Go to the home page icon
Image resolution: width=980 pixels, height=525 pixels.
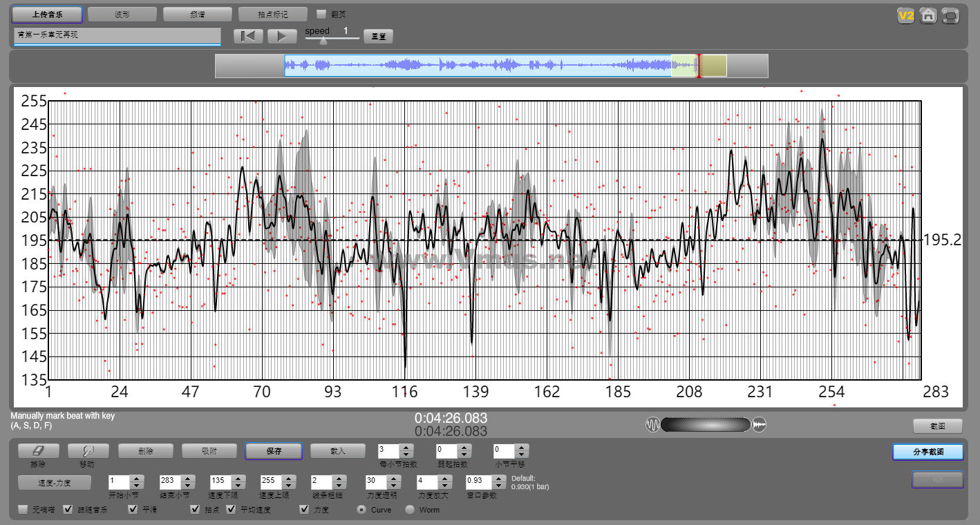tap(928, 15)
